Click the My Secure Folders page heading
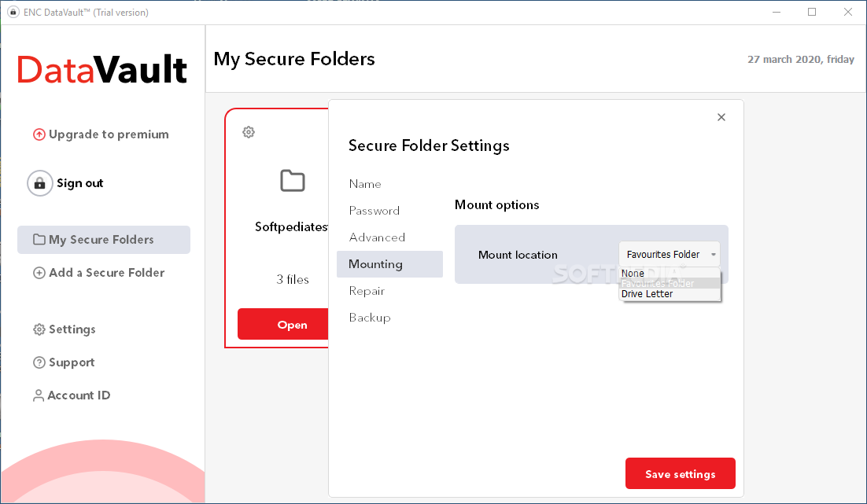 coord(294,59)
